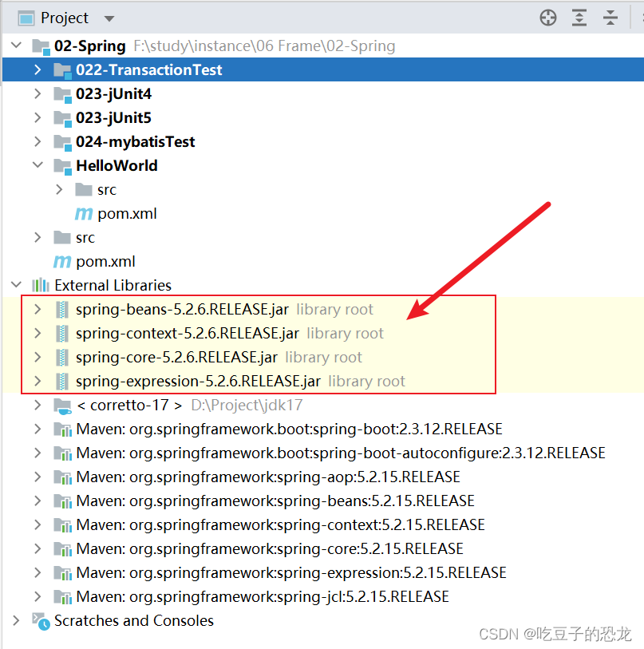The height and width of the screenshot is (649, 644).
Task: Click the HelloWorld module folder icon
Action: [62, 166]
